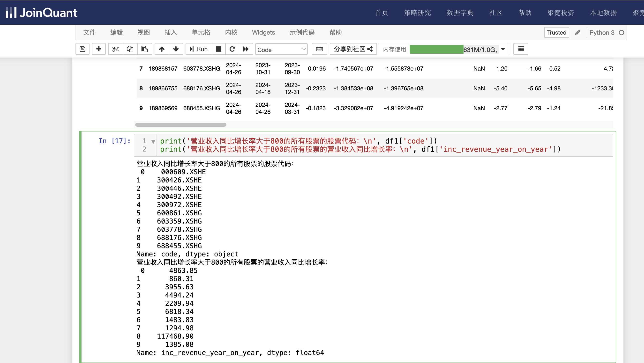This screenshot has width=644, height=363.
Task: Click the Run button
Action: pyautogui.click(x=199, y=49)
